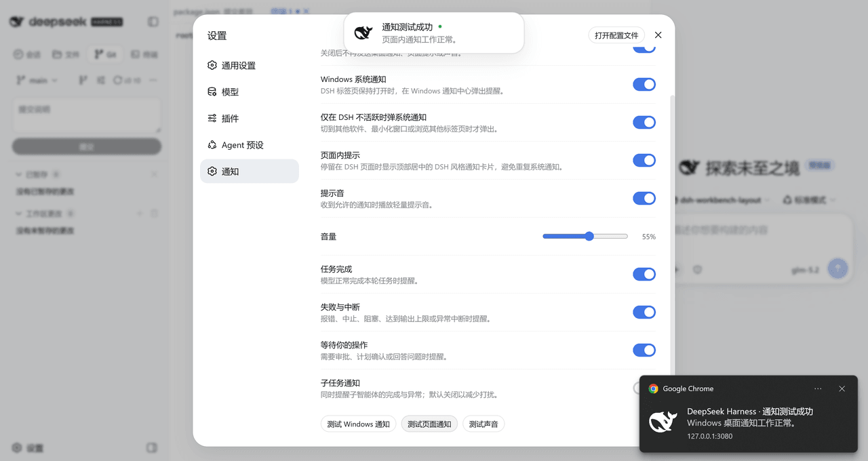Click the 音量 slider track
Image resolution: width=868 pixels, height=461 pixels.
point(585,236)
